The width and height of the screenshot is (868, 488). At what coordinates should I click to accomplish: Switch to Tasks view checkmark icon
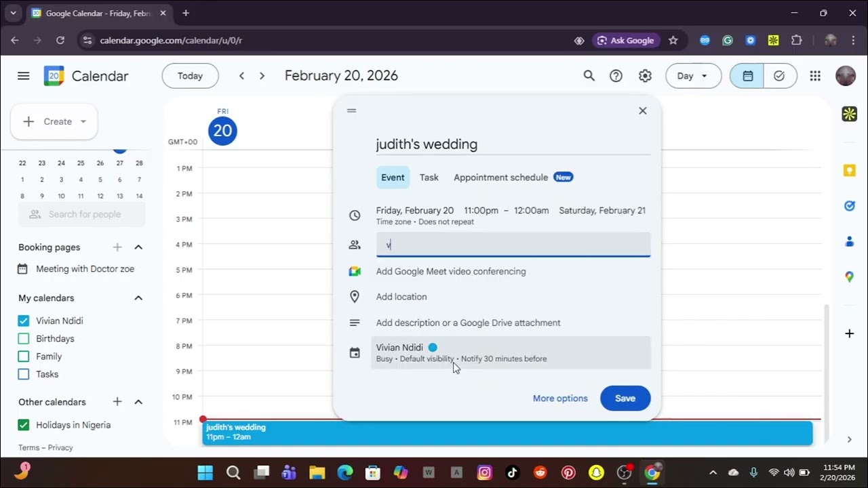pyautogui.click(x=779, y=76)
